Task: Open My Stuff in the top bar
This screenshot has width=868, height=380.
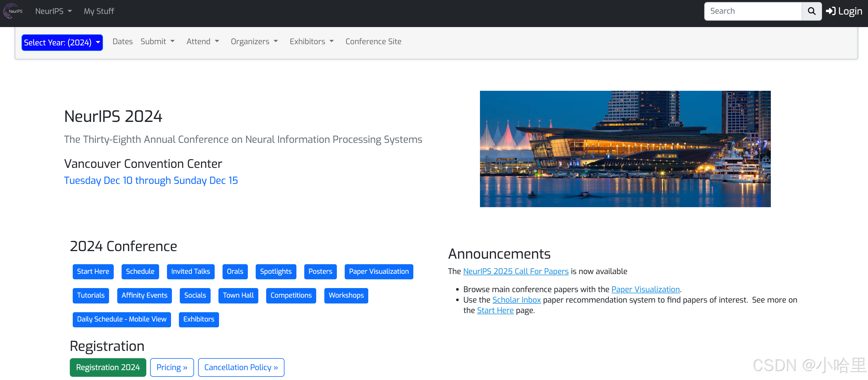Action: 99,11
